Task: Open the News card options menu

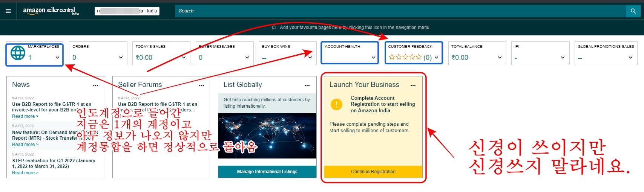Action: (96, 86)
